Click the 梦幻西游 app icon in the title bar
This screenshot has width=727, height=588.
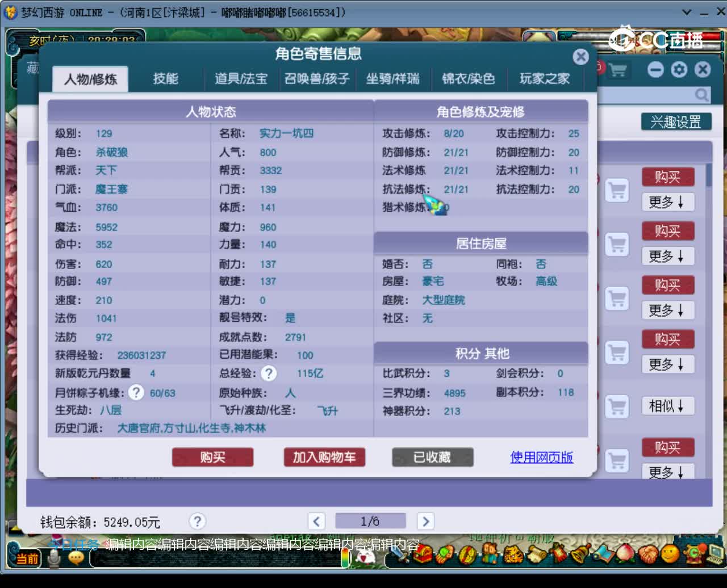point(10,12)
